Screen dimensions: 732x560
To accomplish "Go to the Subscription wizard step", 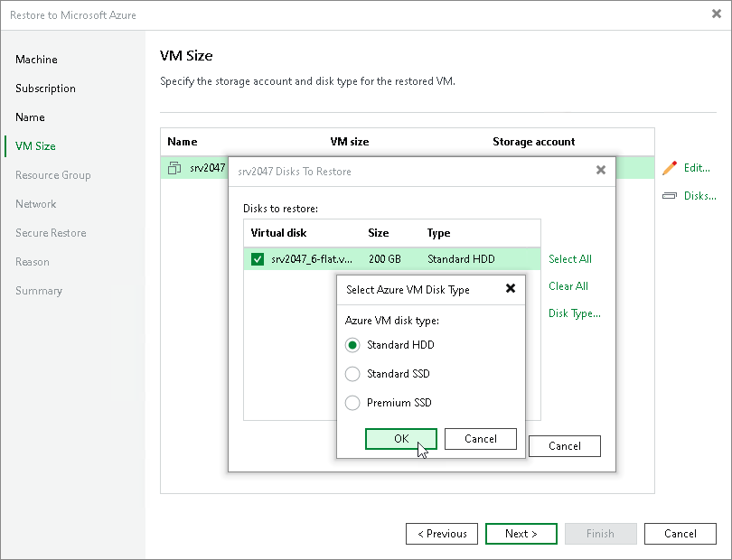I will [x=45, y=89].
